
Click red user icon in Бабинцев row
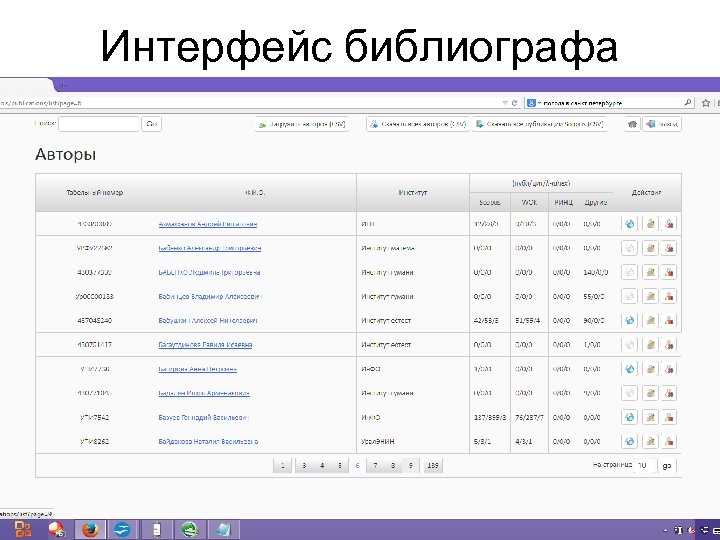click(669, 296)
